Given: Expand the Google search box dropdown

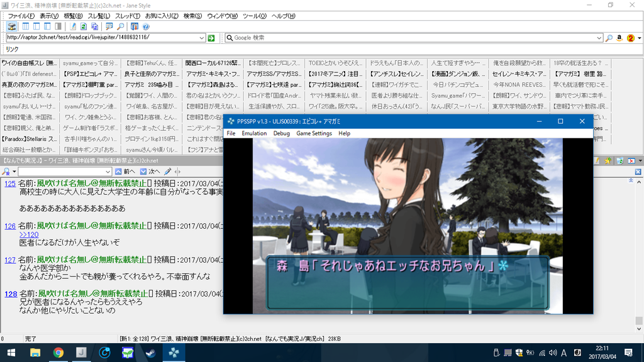Looking at the screenshot, I should coord(599,38).
